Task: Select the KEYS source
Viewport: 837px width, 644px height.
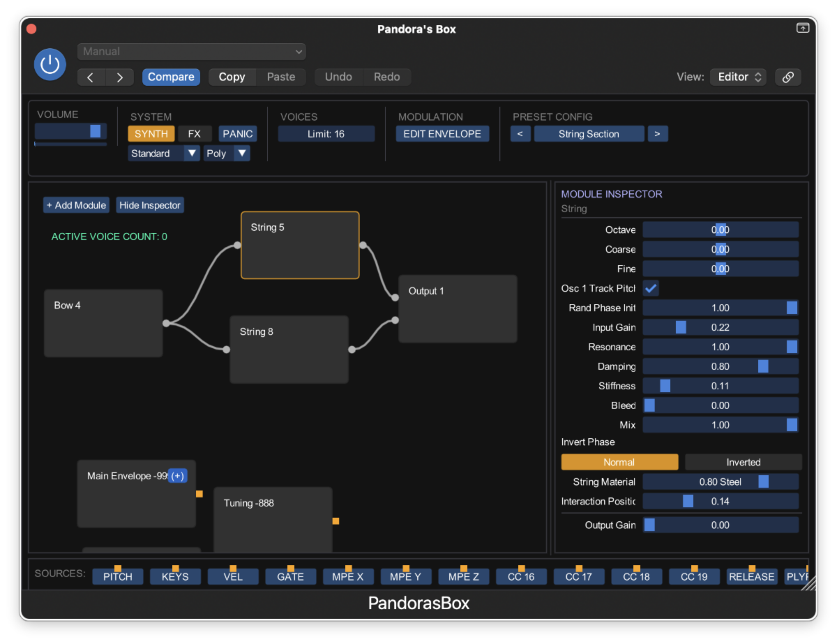Action: click(175, 576)
